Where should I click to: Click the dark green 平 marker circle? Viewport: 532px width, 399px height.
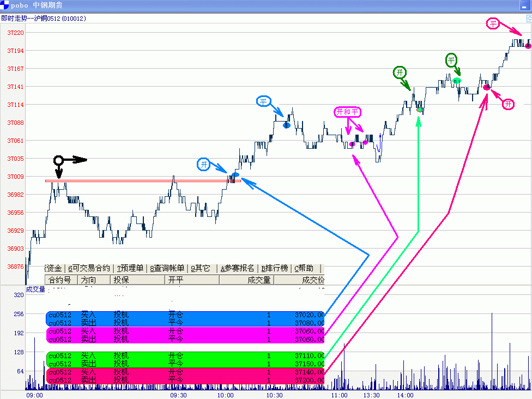click(451, 60)
